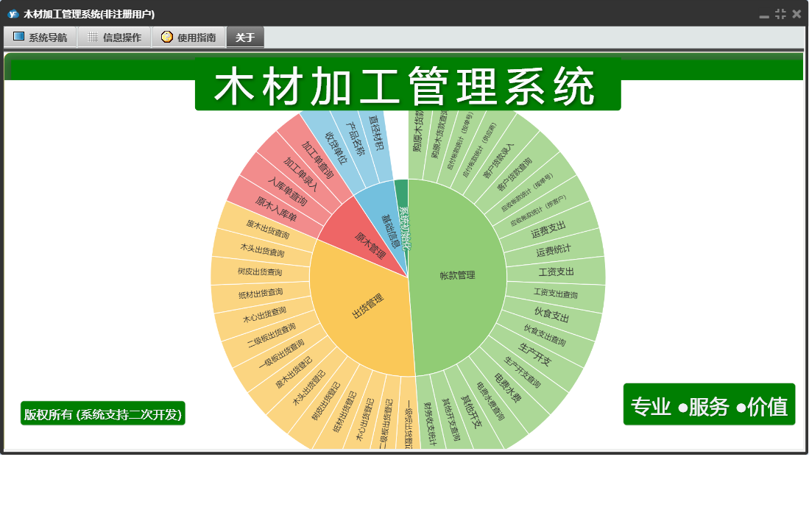Select the 关于 tab
The width and height of the screenshot is (809, 532).
point(245,37)
